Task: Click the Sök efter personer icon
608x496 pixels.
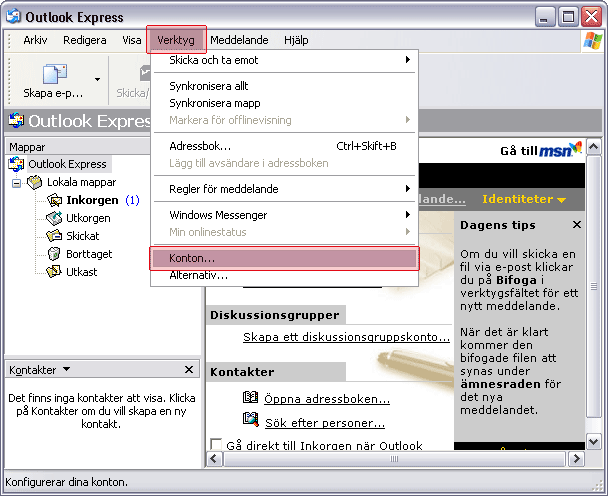Action: tap(251, 423)
